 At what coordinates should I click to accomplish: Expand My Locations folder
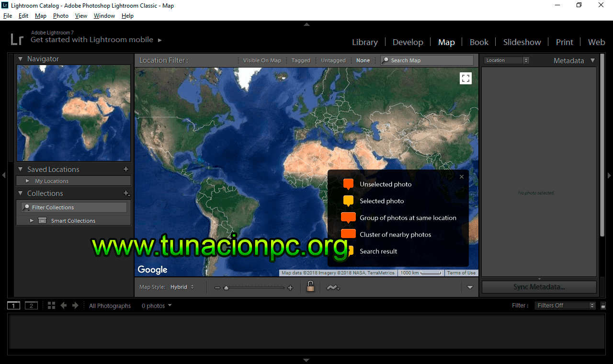click(x=27, y=181)
